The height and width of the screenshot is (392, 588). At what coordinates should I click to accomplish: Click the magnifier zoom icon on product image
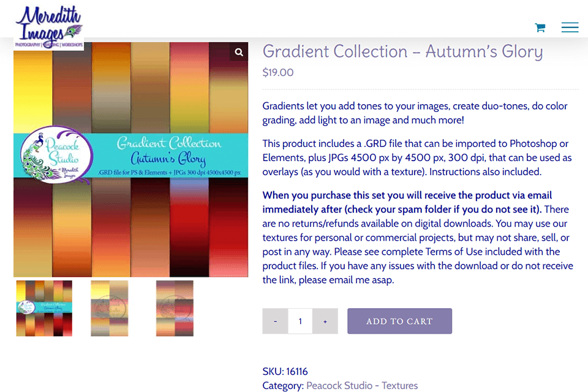[239, 52]
